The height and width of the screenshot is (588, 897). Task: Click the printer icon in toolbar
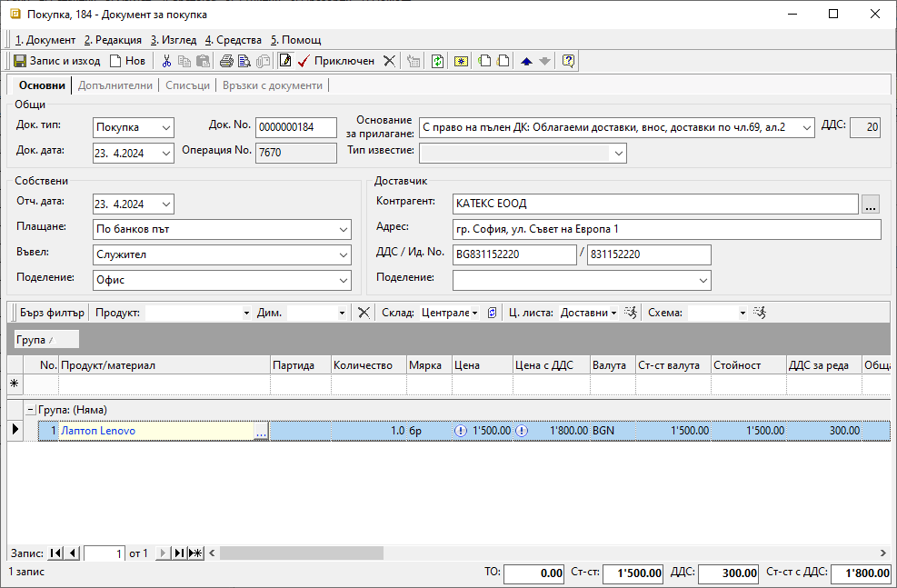point(226,61)
